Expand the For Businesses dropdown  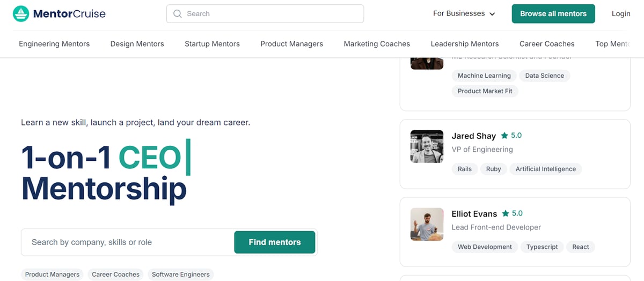[x=464, y=14]
